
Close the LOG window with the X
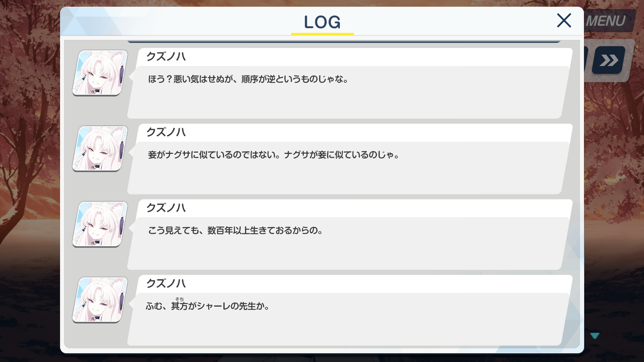pos(564,21)
